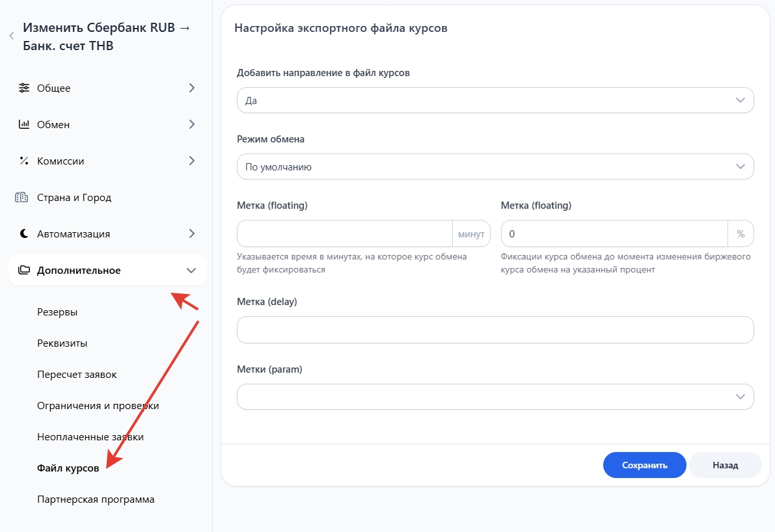Select the Файл курсов submenu item
This screenshot has width=775, height=532.
68,468
